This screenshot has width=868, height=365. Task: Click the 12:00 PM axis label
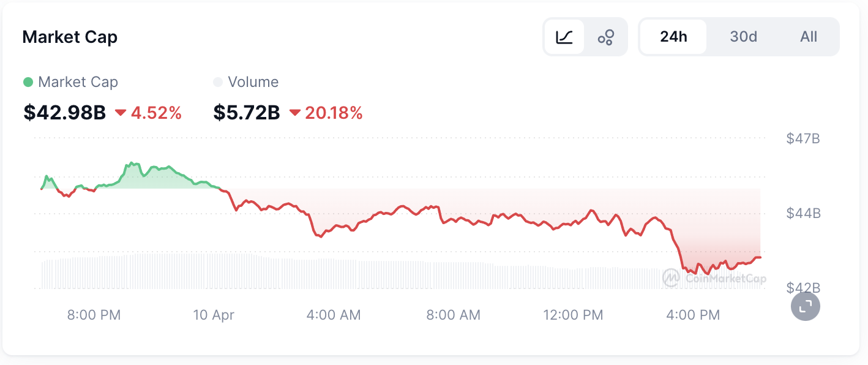coord(573,315)
